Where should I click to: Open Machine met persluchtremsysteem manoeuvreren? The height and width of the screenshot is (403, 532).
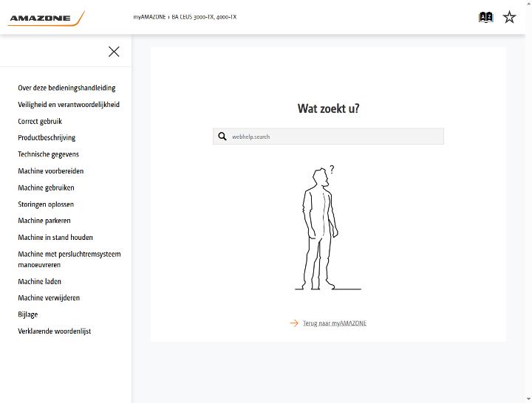pyautogui.click(x=69, y=259)
